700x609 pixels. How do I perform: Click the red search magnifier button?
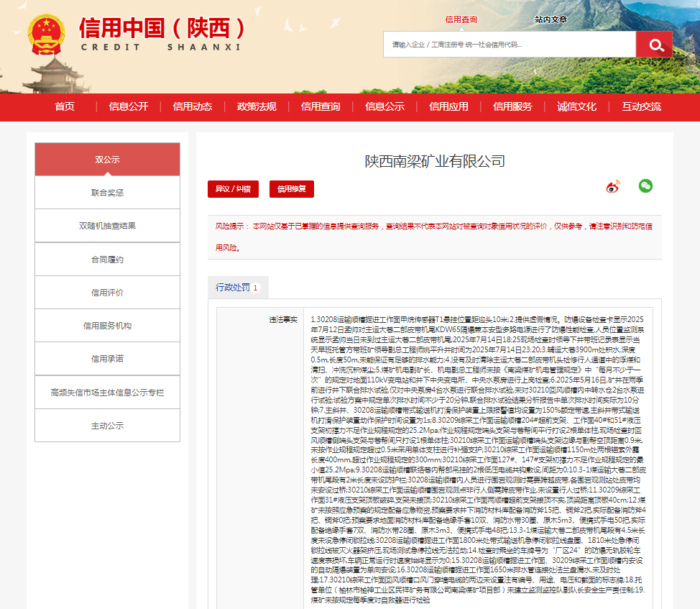[654, 45]
